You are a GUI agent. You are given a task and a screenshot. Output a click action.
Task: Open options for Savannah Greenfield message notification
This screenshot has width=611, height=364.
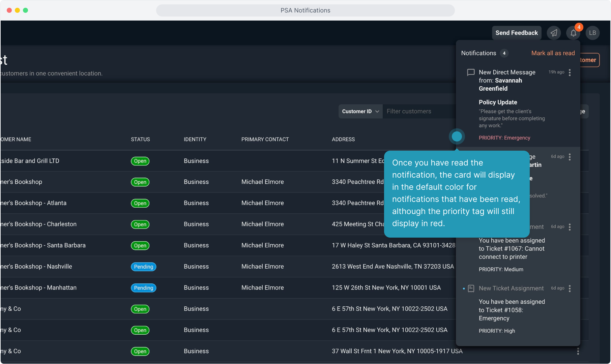(570, 72)
